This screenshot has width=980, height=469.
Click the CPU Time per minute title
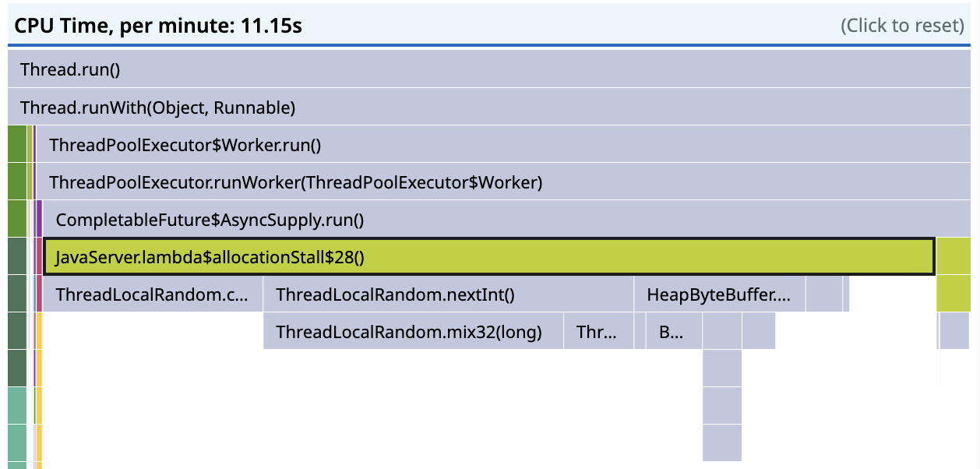158,26
